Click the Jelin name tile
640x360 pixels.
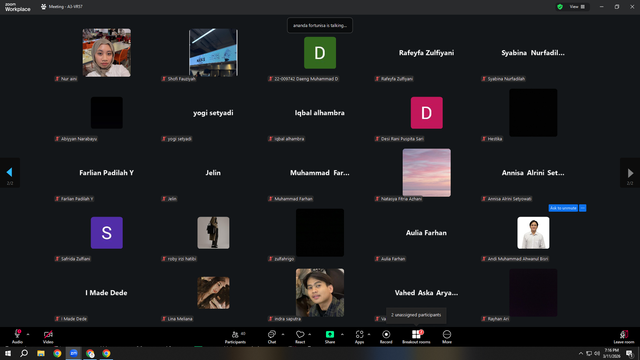click(x=213, y=173)
